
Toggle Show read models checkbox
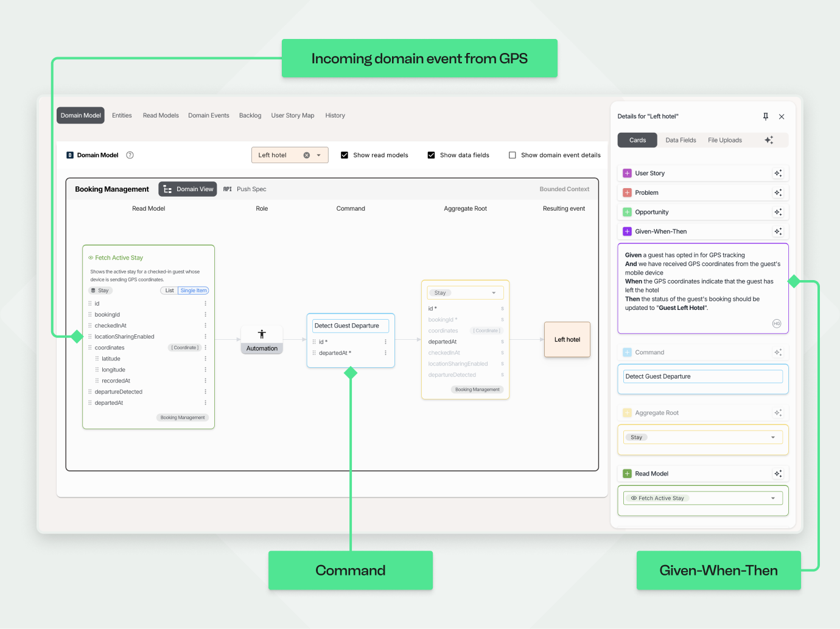click(x=345, y=155)
